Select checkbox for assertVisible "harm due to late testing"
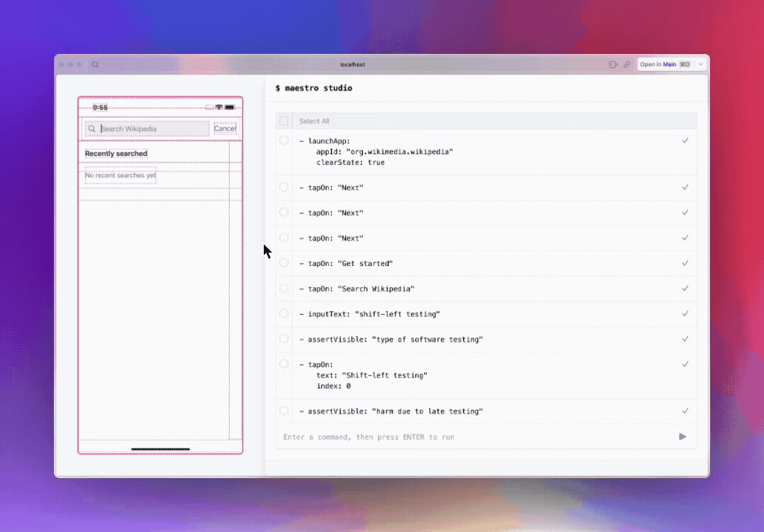 284,411
